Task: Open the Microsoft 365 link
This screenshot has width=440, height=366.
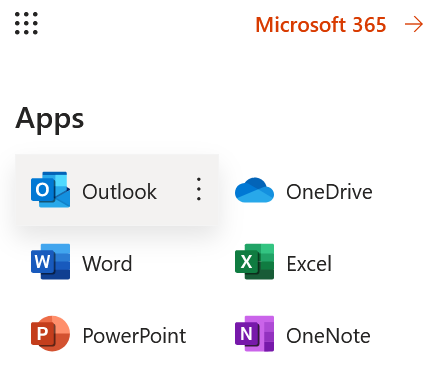Action: point(321,25)
